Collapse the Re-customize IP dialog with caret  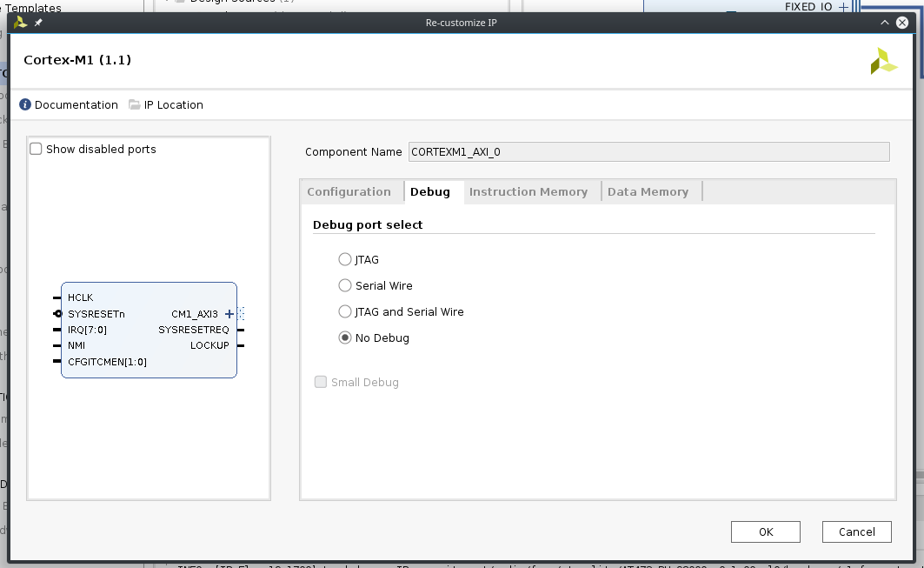[x=885, y=23]
